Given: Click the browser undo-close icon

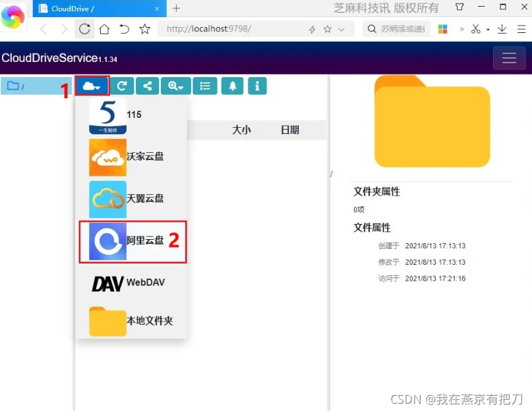Looking at the screenshot, I should pos(125,29).
